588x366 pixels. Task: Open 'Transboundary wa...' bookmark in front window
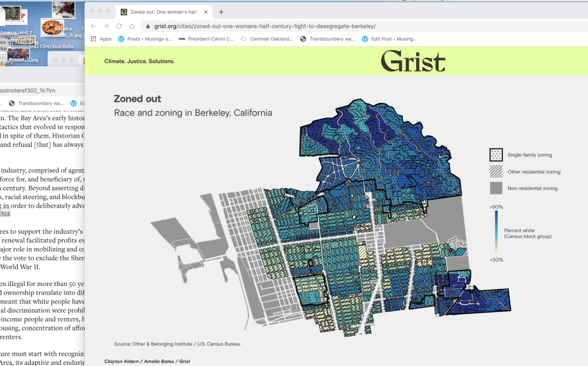pyautogui.click(x=328, y=39)
